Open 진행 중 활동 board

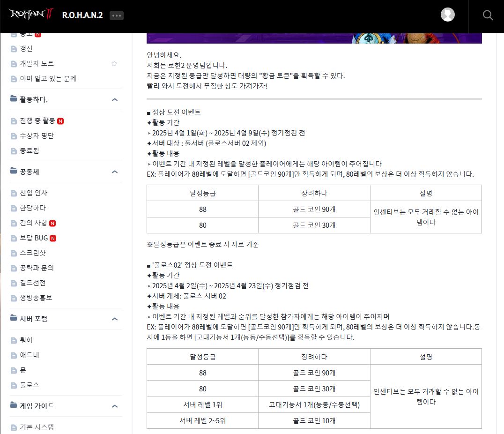coord(37,121)
